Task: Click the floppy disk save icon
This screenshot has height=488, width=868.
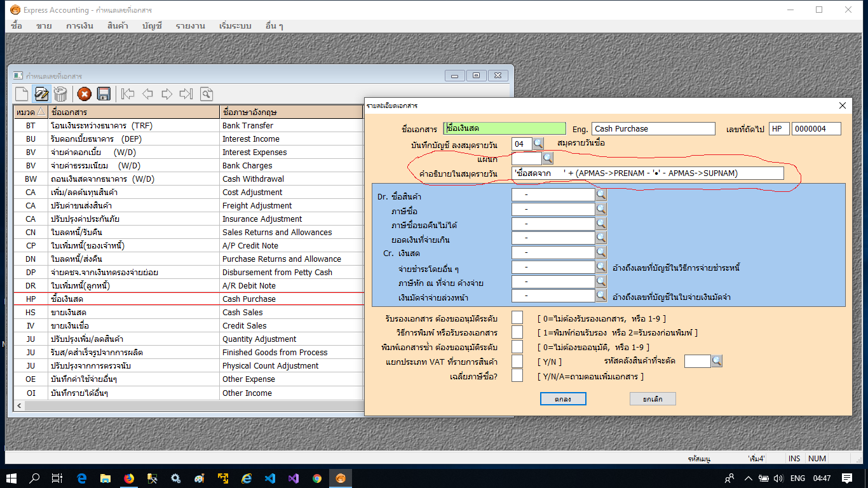Action: point(104,94)
